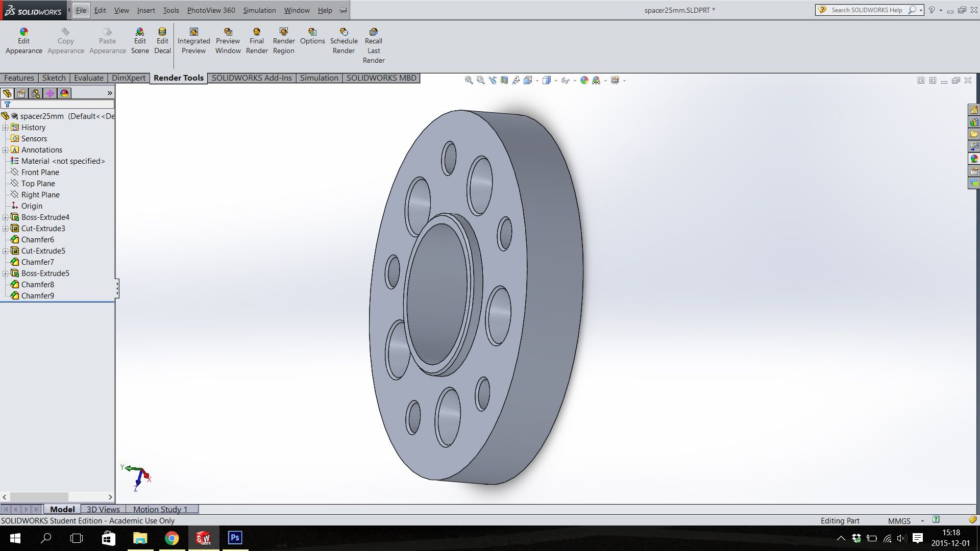Open the PropertyManager tab icon
The width and height of the screenshot is (980, 551).
tap(21, 93)
